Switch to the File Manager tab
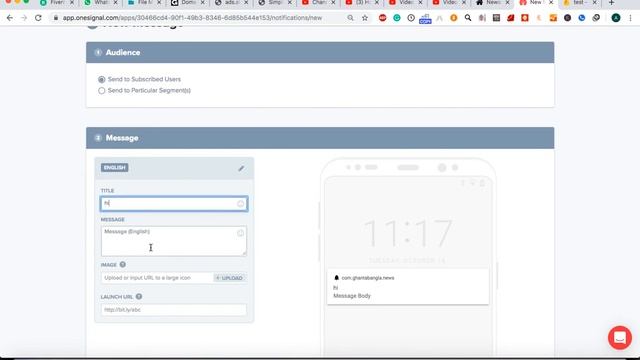This screenshot has height=360, width=640. point(143,3)
